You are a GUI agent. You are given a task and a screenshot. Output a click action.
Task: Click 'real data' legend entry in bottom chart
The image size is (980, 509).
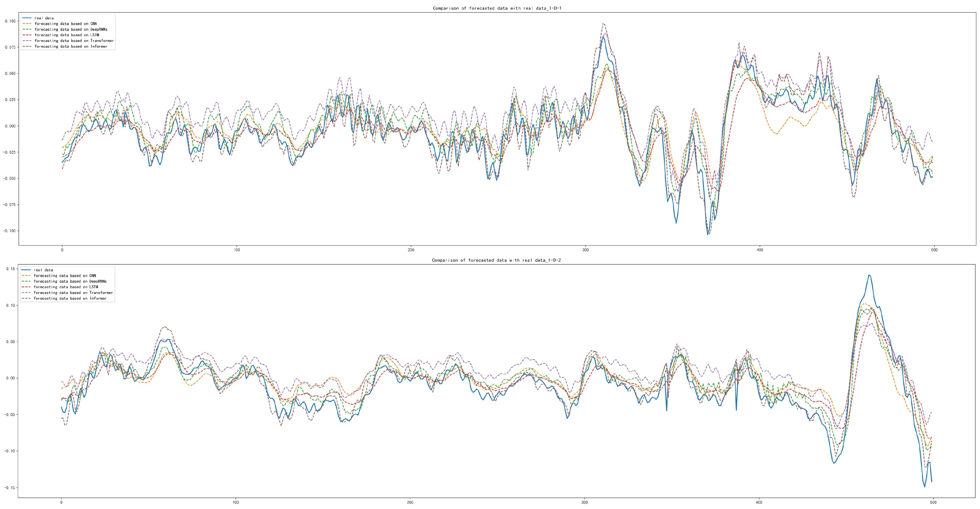click(x=43, y=270)
